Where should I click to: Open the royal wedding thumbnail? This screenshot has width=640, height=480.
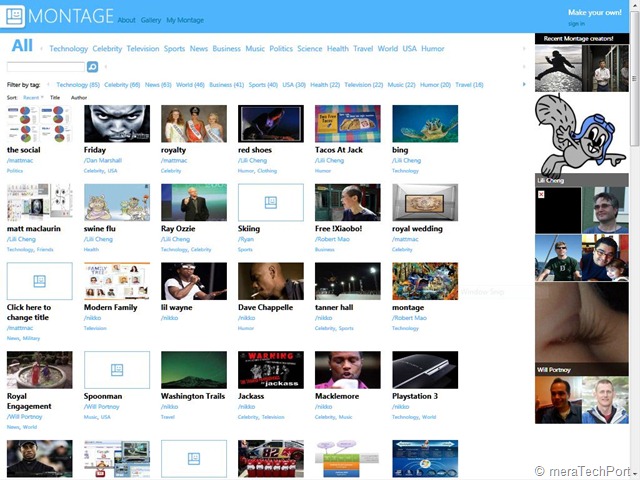click(425, 202)
